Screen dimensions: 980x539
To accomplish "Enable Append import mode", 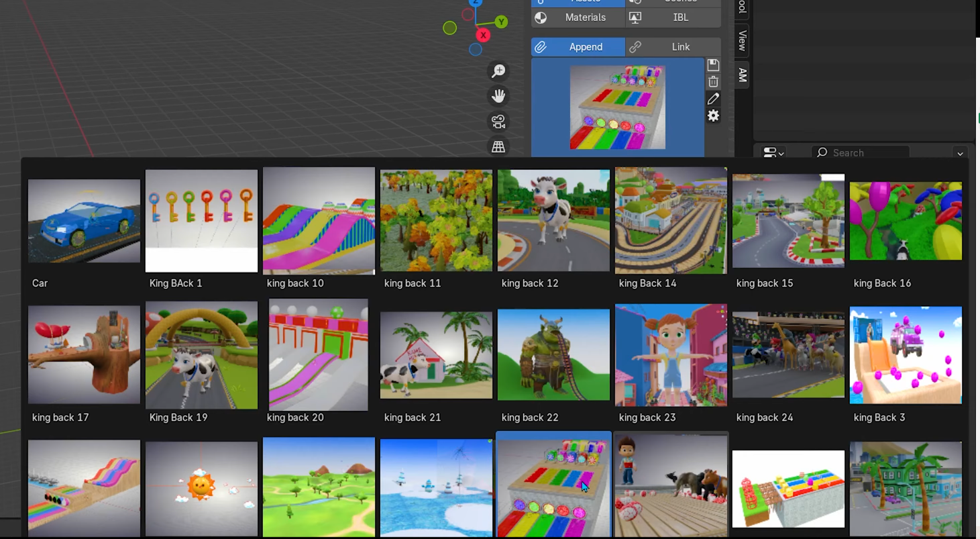I will tap(578, 47).
